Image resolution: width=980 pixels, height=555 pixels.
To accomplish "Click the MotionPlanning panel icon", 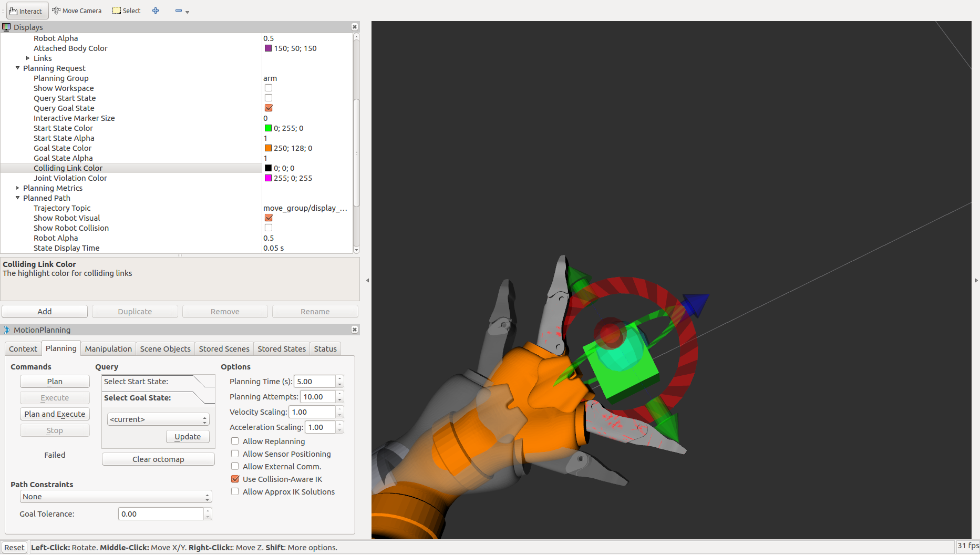I will point(6,330).
